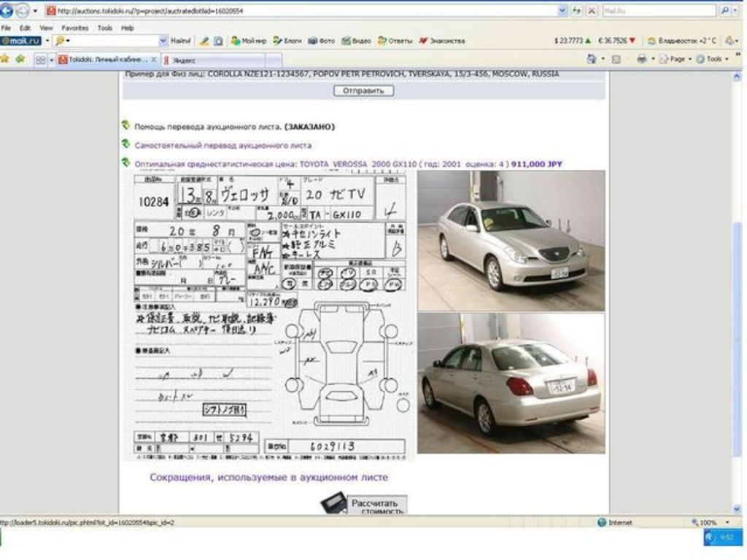The width and height of the screenshot is (747, 560).
Task: Open the View menu
Action: coord(46,28)
